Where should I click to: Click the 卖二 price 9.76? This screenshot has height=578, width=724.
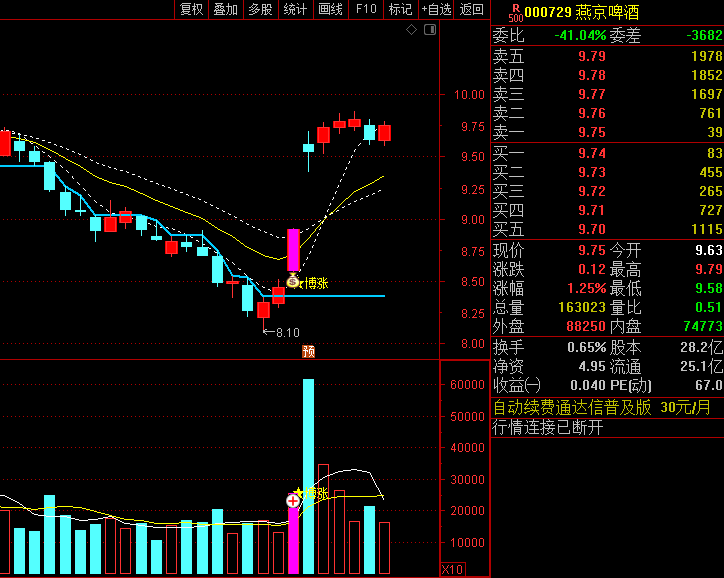(x=592, y=113)
